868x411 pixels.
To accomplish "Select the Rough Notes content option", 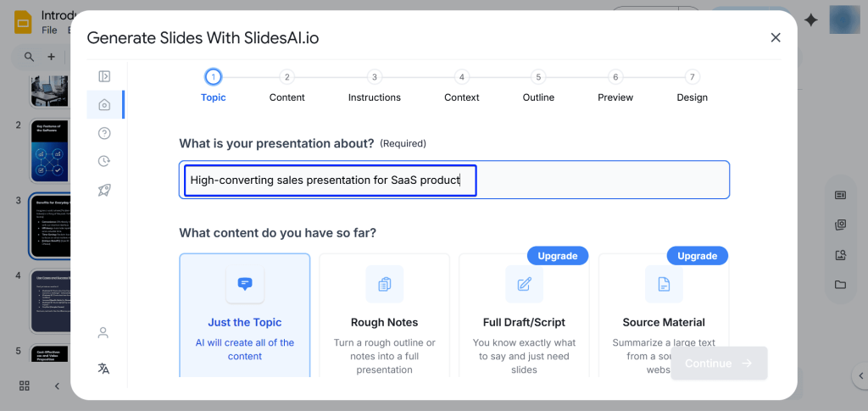I will 384,315.
